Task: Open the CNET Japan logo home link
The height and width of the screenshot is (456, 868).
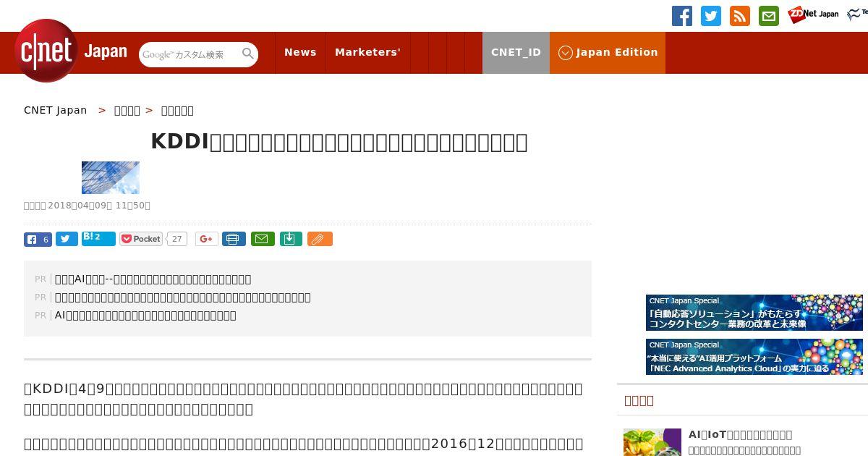Action: 71,51
